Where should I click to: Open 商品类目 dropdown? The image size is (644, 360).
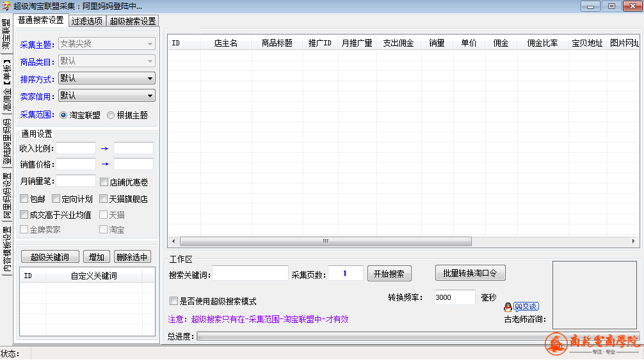pos(107,61)
